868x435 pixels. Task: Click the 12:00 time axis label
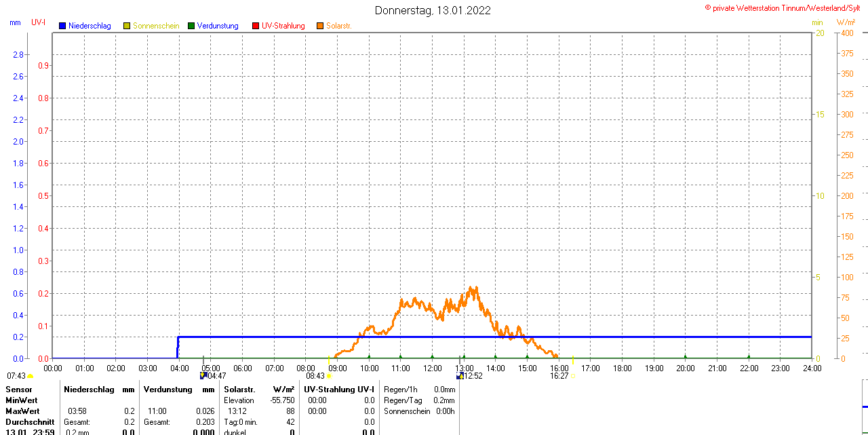(x=432, y=368)
